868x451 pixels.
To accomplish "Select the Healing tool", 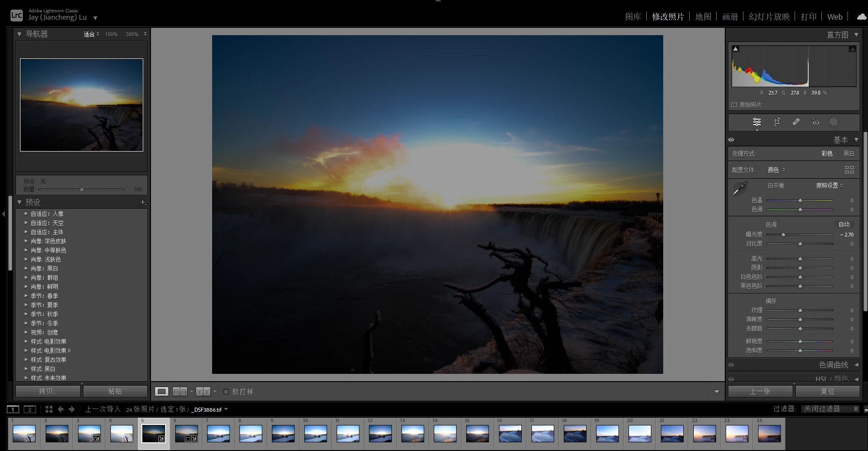I will [796, 122].
